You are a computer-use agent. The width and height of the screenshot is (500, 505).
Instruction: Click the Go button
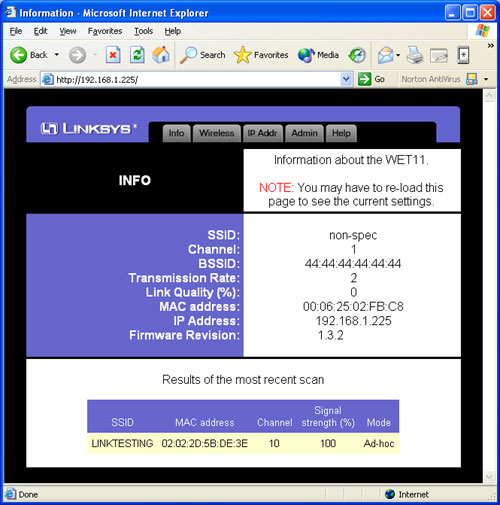pos(371,79)
